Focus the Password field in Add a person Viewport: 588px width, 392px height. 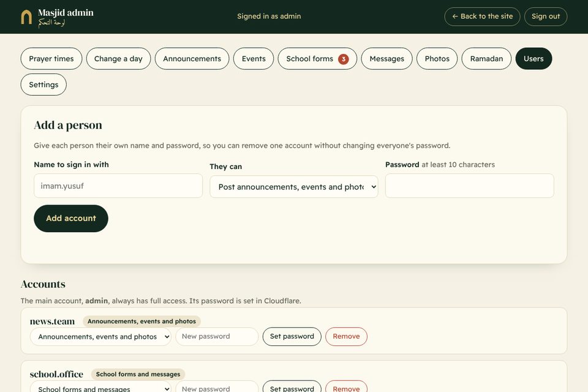click(470, 186)
